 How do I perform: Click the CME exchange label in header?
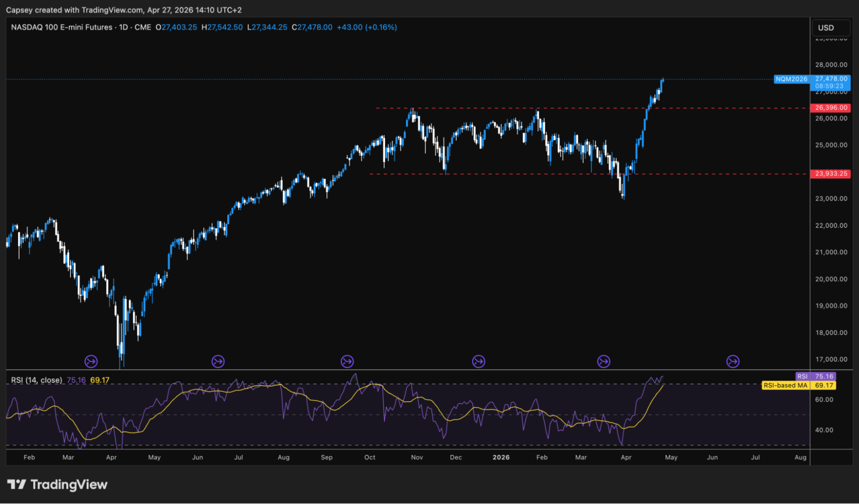click(x=143, y=27)
